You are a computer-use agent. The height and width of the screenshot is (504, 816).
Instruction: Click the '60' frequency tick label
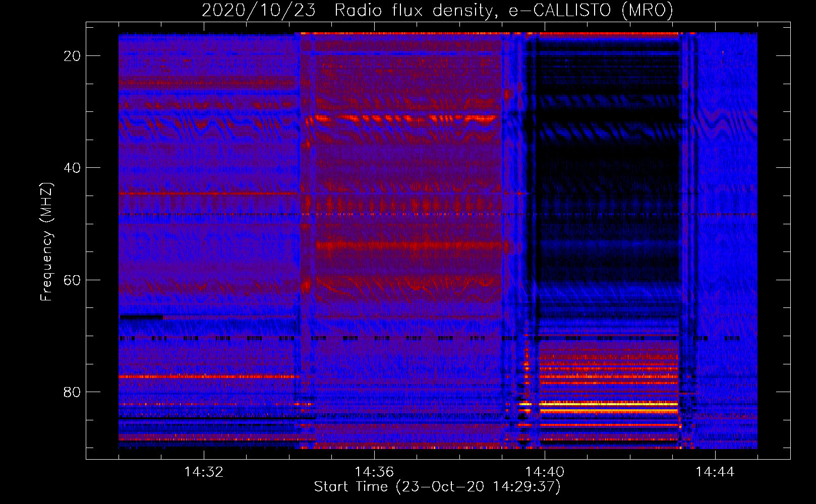pyautogui.click(x=72, y=280)
